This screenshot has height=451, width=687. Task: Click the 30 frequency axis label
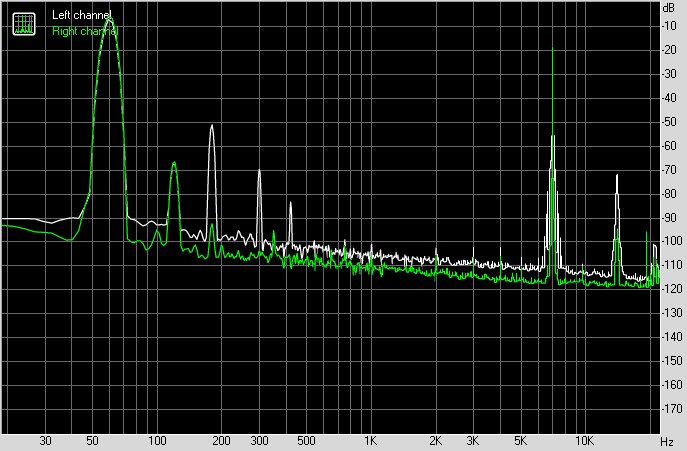tap(46, 441)
